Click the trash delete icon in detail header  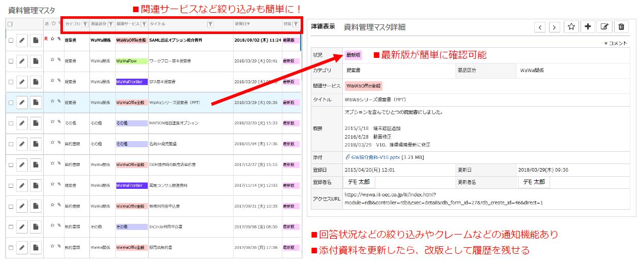pyautogui.click(x=622, y=27)
